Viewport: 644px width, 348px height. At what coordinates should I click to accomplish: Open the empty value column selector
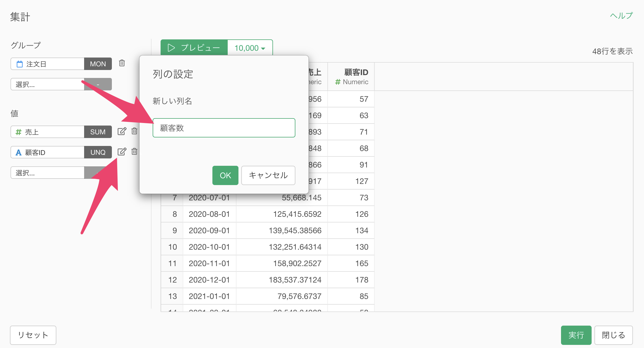[47, 173]
